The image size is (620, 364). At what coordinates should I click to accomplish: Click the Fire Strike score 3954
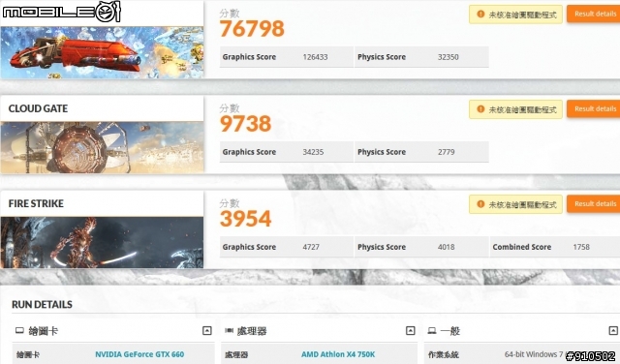(x=245, y=219)
